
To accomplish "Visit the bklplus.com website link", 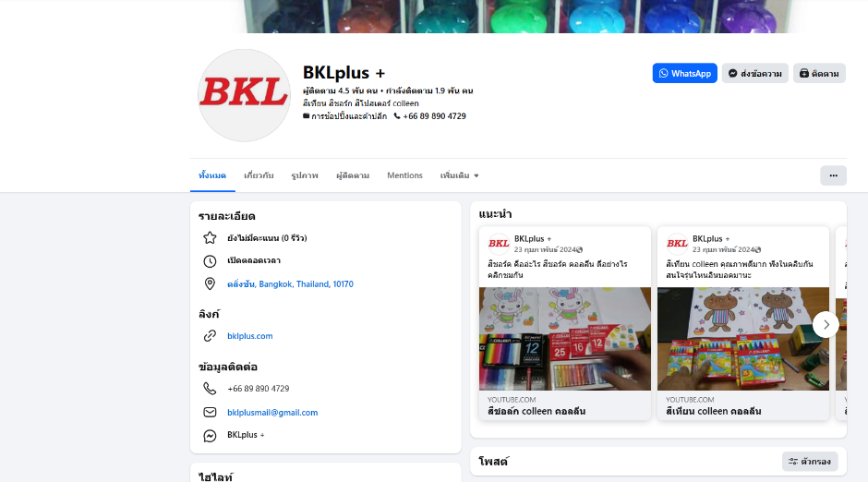I will [249, 336].
